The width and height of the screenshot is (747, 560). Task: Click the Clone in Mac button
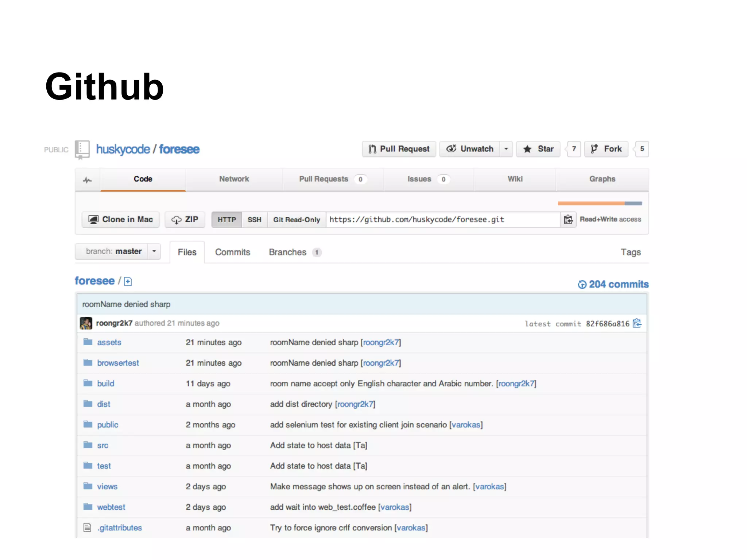[121, 219]
